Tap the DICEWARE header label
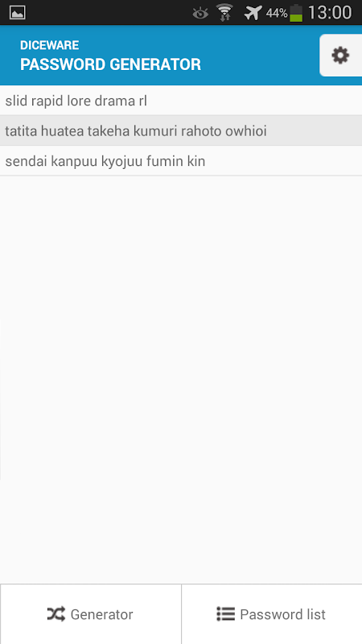Viewport: 362px width, 644px height. (50, 45)
